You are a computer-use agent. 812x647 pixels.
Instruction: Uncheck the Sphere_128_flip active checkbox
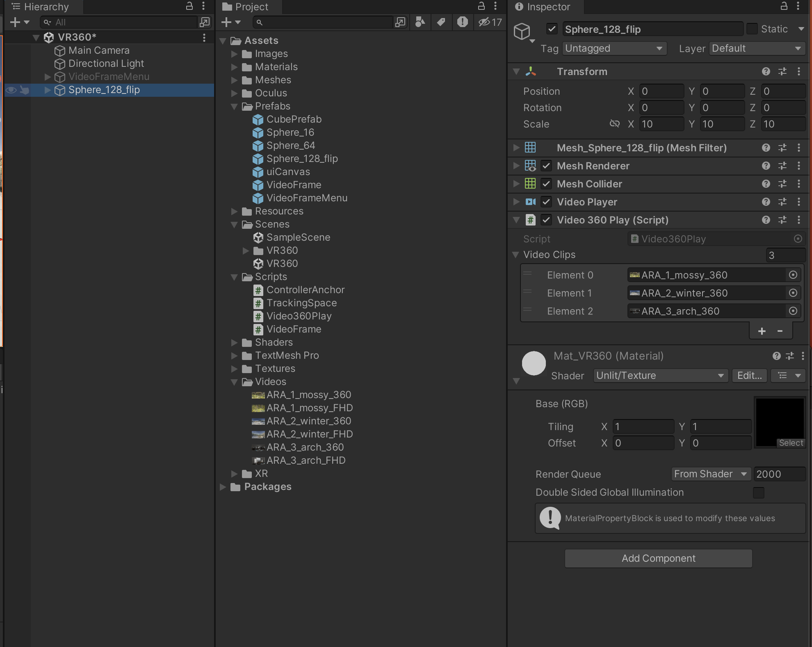[552, 29]
